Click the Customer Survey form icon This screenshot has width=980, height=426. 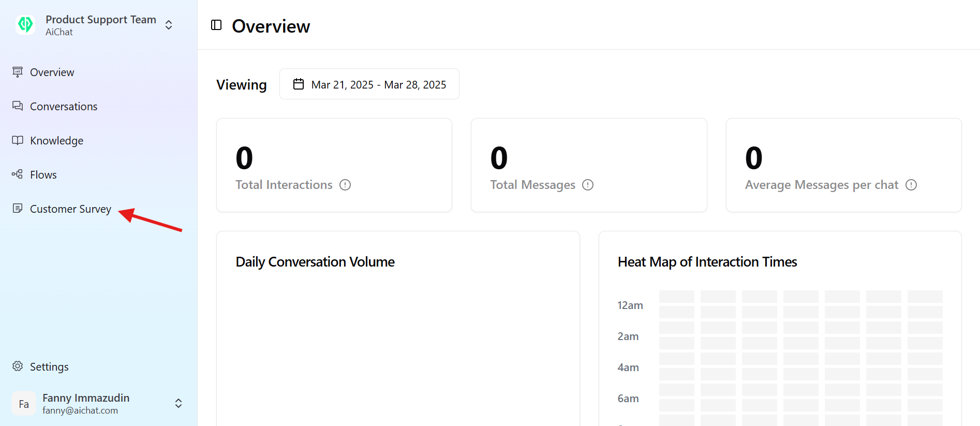point(18,209)
